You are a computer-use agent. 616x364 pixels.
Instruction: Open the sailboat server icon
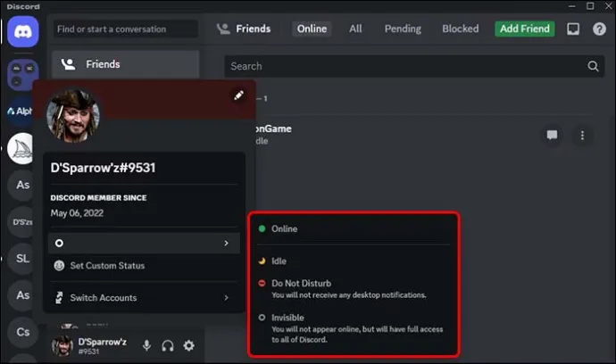21,148
